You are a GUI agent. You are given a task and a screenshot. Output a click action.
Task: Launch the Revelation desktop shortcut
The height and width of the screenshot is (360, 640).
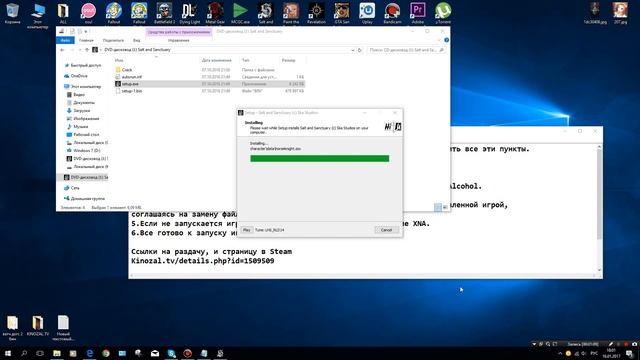click(316, 13)
